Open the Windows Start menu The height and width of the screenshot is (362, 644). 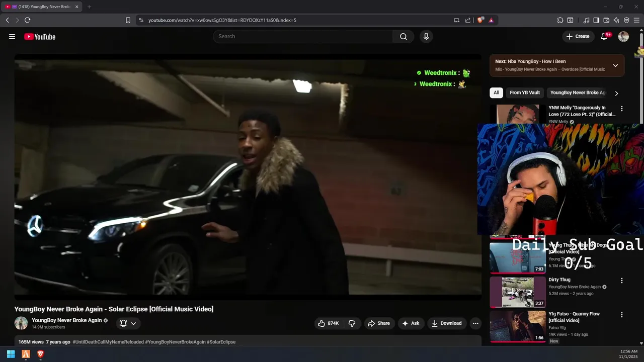(11, 354)
